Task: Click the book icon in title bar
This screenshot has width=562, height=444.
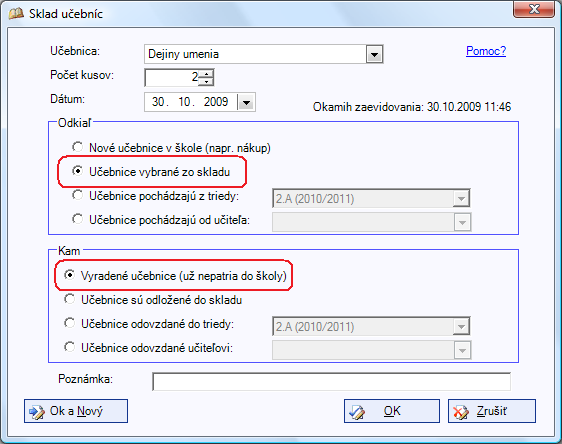Action: coord(16,14)
